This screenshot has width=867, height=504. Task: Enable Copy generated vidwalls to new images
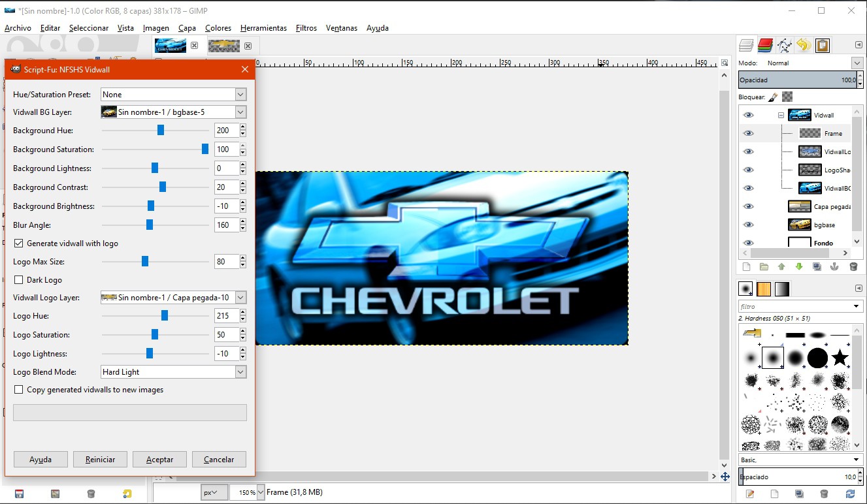coord(18,390)
